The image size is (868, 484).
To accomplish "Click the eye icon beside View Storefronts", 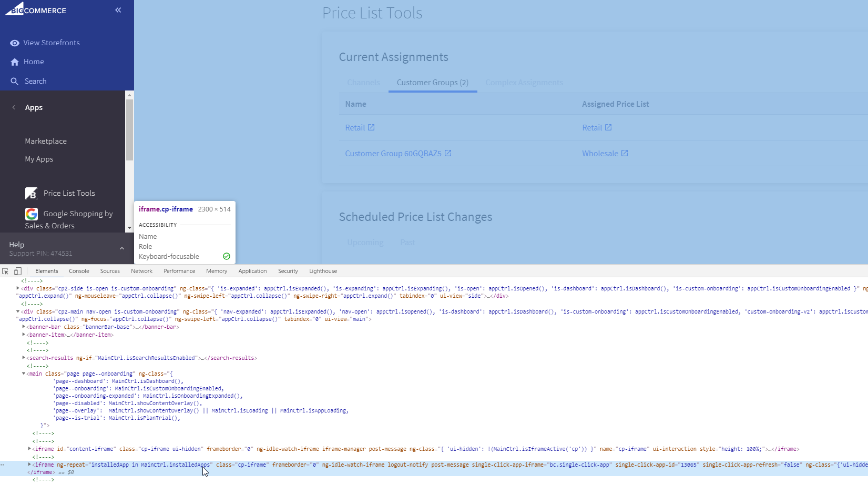I will (x=15, y=43).
